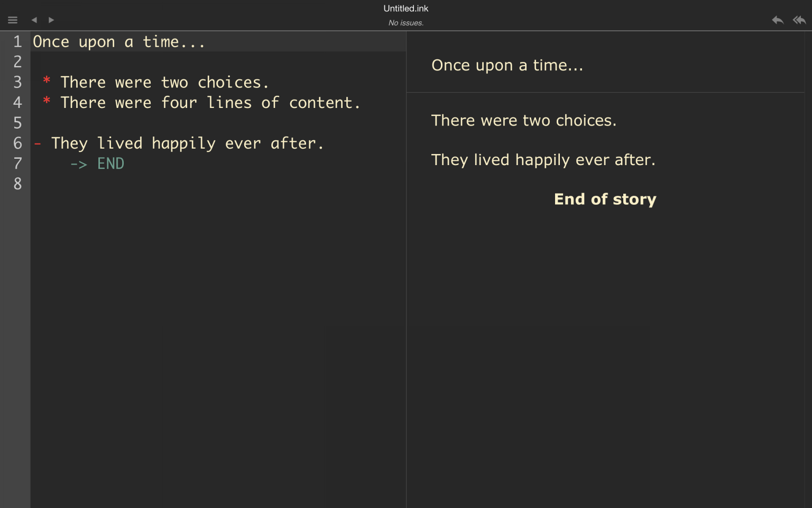Viewport: 812px width, 508px height.
Task: Click "They lived happily ever after." in preview
Action: [x=543, y=159]
